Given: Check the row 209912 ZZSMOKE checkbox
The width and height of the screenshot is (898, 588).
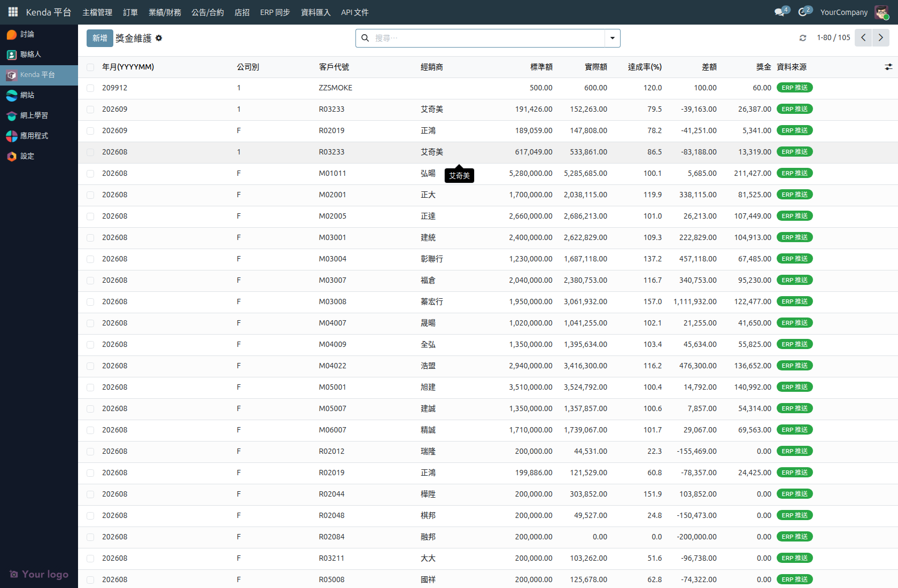Looking at the screenshot, I should pos(90,88).
